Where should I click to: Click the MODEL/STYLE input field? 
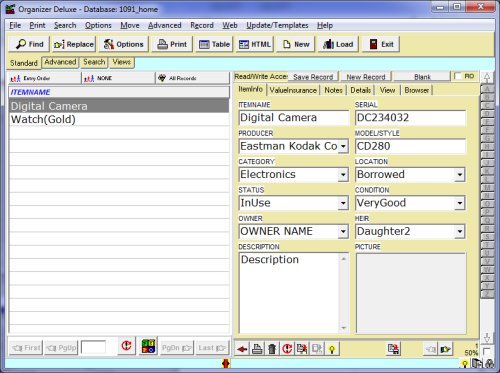coord(410,146)
